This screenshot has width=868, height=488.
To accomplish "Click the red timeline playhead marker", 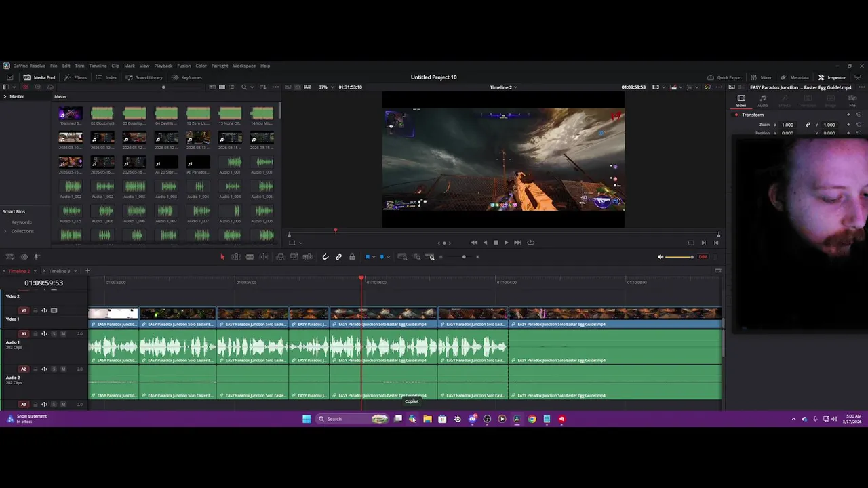I will (x=361, y=278).
